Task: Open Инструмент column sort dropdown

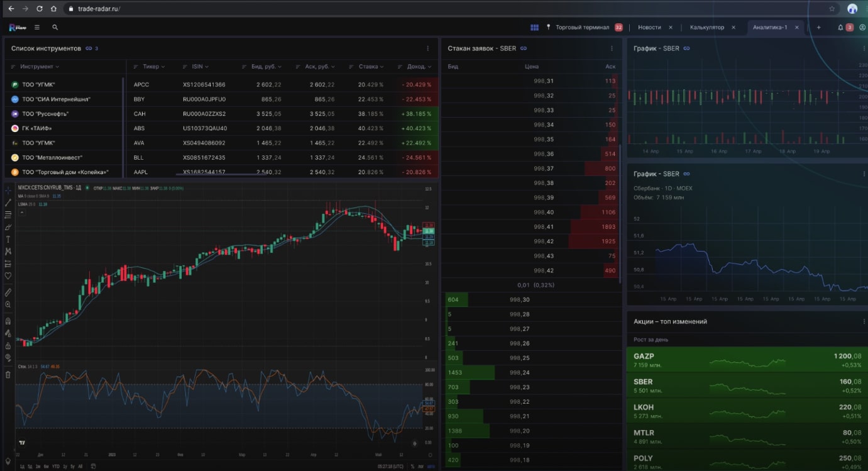Action: [x=57, y=67]
